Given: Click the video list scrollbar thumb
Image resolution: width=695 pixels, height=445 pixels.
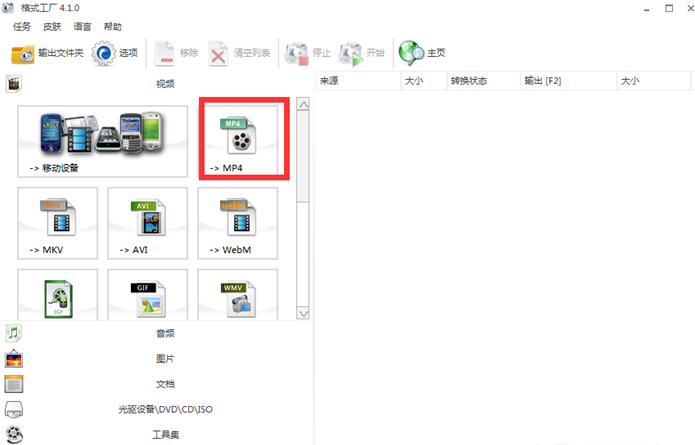Looking at the screenshot, I should [303, 156].
